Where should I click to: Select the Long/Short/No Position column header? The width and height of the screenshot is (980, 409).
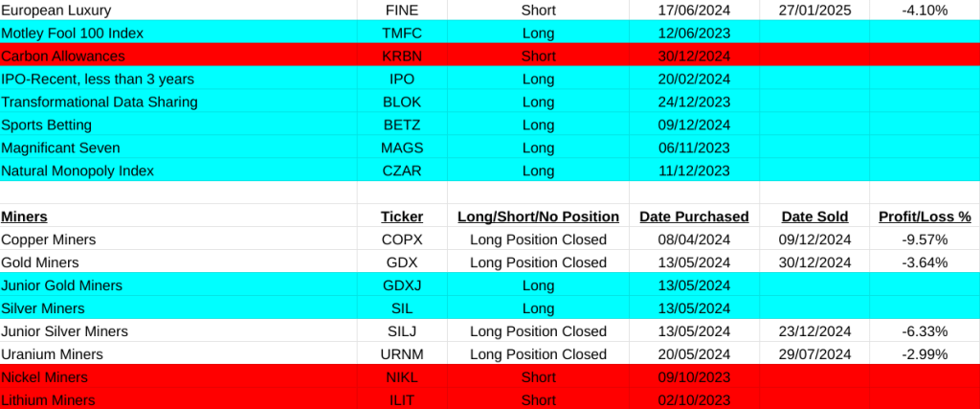539,216
